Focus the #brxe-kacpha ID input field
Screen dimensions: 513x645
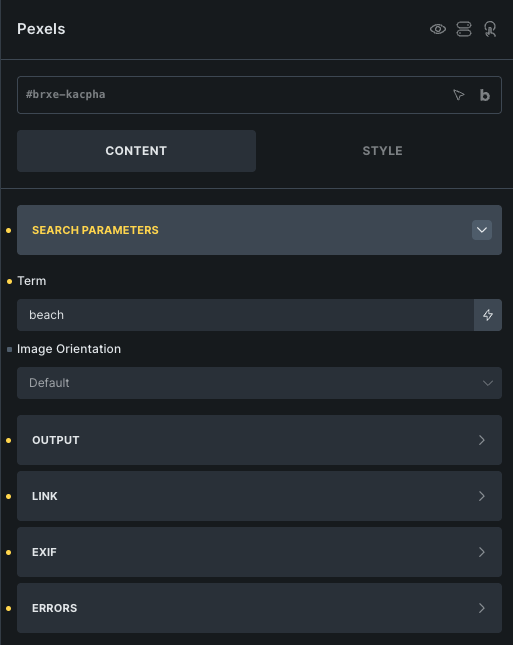[259, 95]
